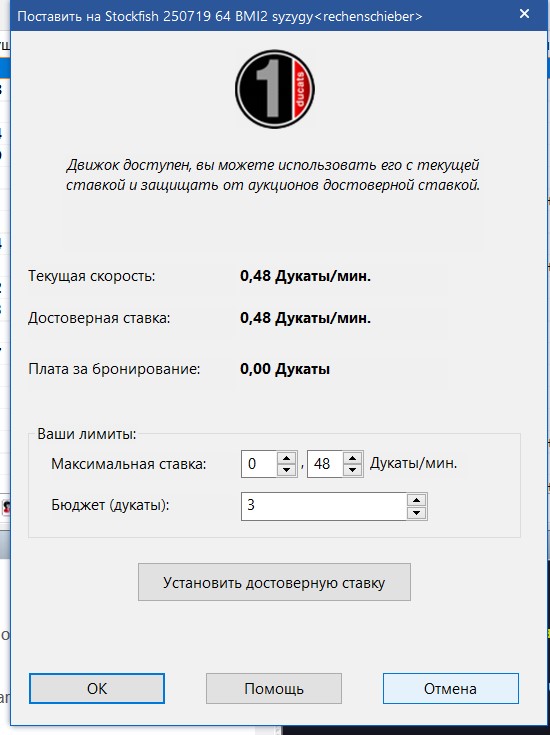This screenshot has height=735, width=550.
Task: Increase the ducats whole-number maximum bid
Action: (x=286, y=458)
